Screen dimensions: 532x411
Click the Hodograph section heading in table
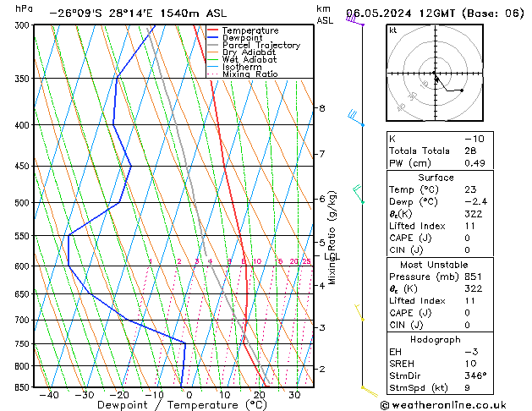point(436,339)
